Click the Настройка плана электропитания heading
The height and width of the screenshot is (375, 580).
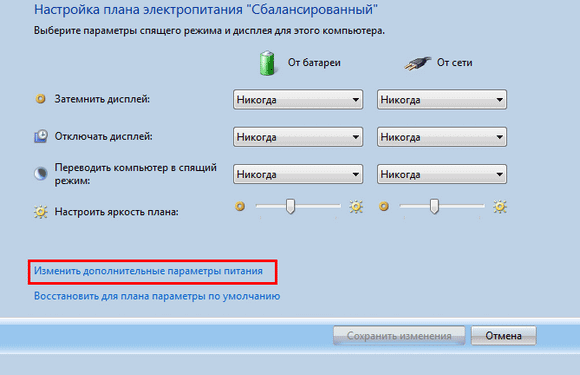[x=206, y=9]
